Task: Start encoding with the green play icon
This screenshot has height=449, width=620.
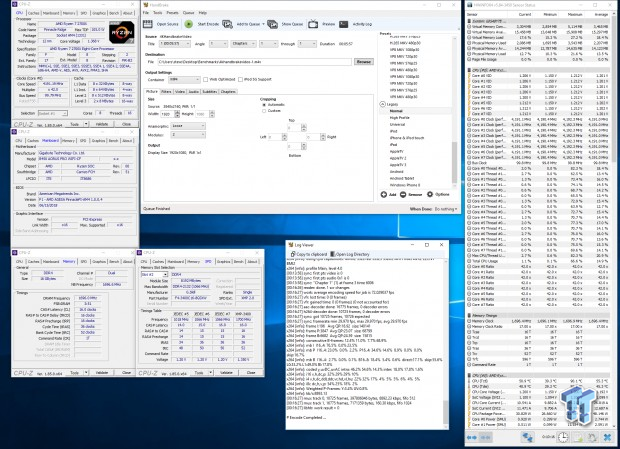Action: tap(189, 24)
